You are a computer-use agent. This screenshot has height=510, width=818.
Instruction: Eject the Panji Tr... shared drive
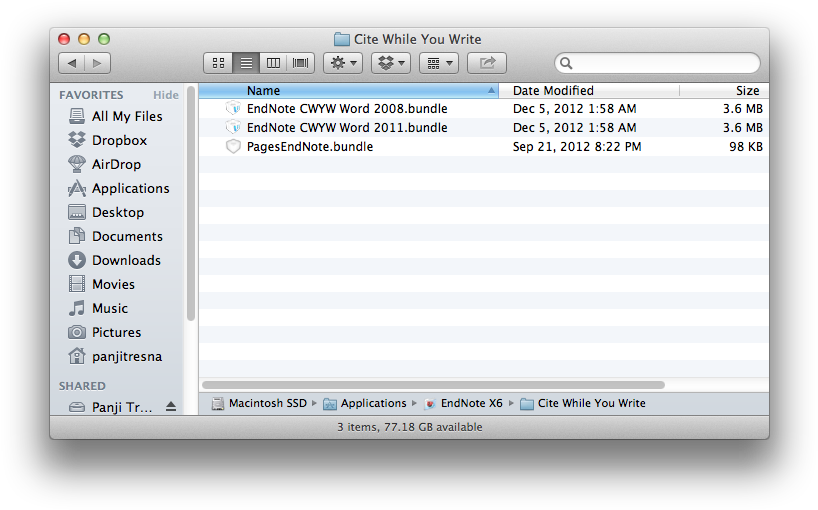coord(171,406)
